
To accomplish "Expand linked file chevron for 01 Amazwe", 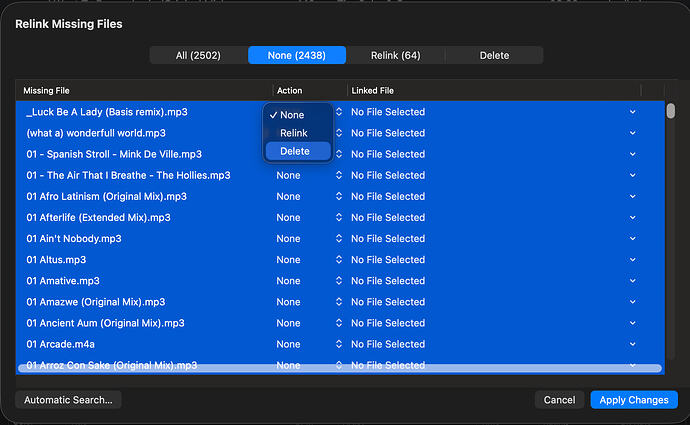I will pos(632,302).
